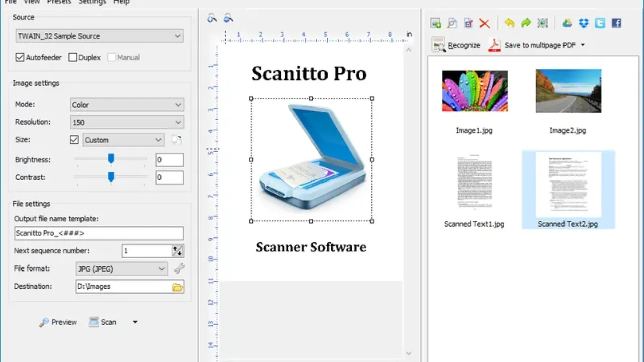Click the Preview button label
The height and width of the screenshot is (362, 644).
64,322
